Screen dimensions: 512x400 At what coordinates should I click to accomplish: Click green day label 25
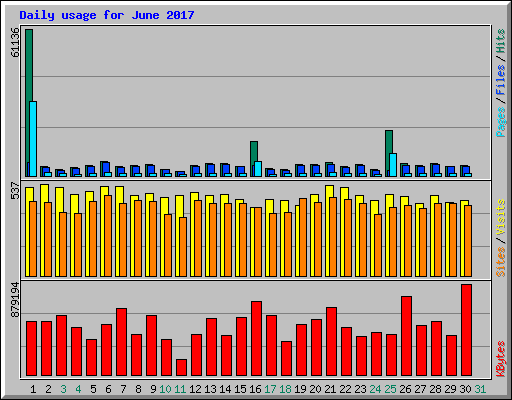pos(390,389)
